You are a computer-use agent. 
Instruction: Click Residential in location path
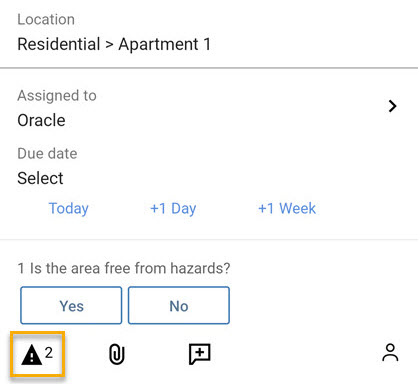point(59,44)
